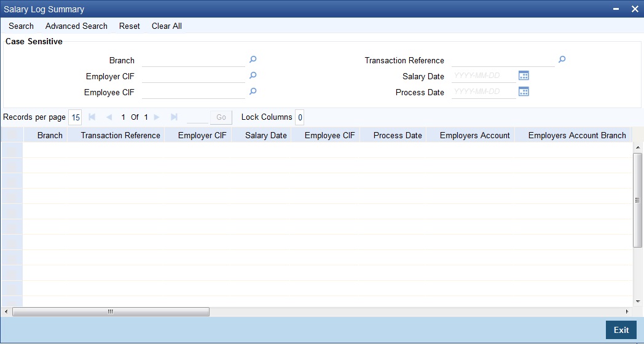Click the scroll right arrow
This screenshot has height=344, width=644.
tap(627, 312)
